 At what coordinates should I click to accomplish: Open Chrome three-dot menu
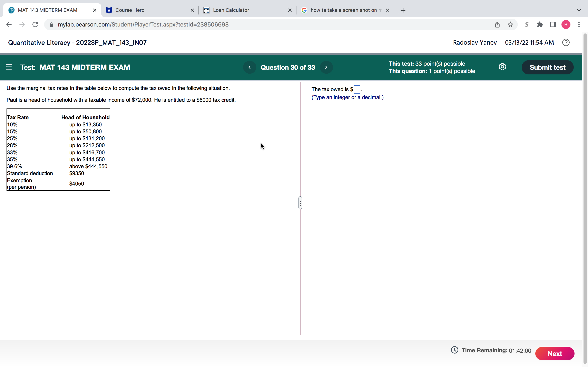point(579,24)
